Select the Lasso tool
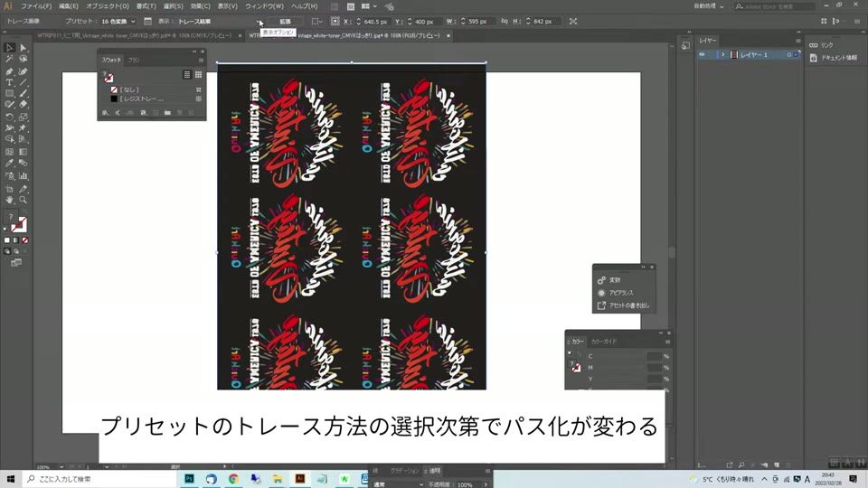868x488 pixels. tap(24, 60)
